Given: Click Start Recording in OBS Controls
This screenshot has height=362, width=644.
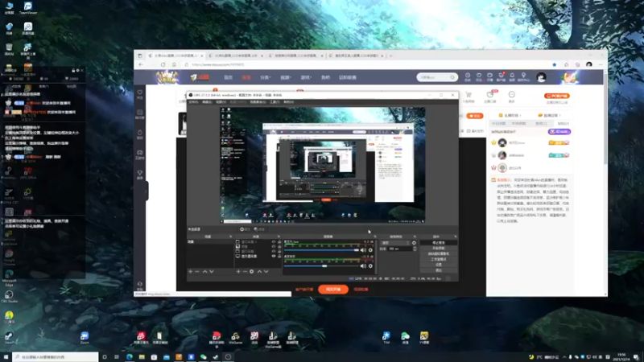Looking at the screenshot, I should tap(439, 249).
